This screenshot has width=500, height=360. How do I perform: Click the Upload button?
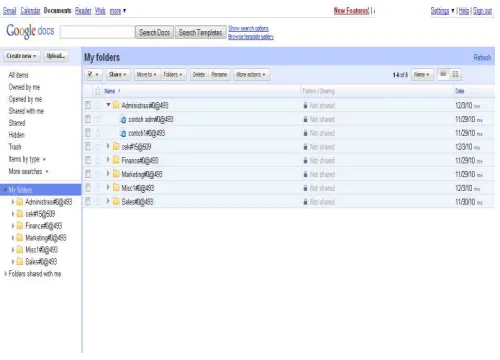pyautogui.click(x=56, y=56)
